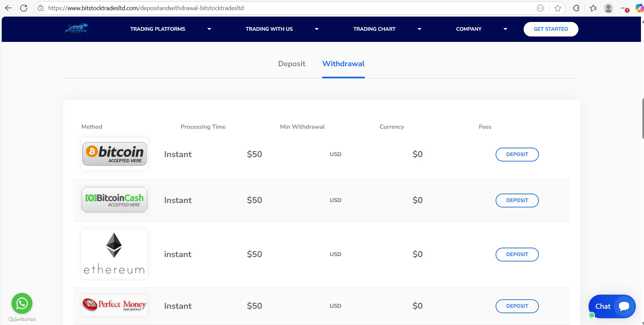
Task: Switch to the Deposit tab
Action: point(292,64)
